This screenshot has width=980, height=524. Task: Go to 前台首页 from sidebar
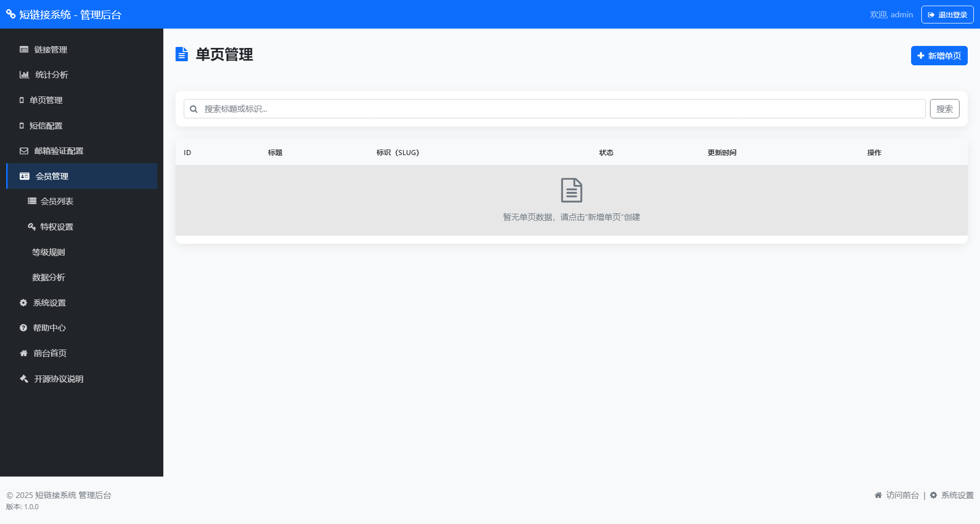click(x=82, y=353)
